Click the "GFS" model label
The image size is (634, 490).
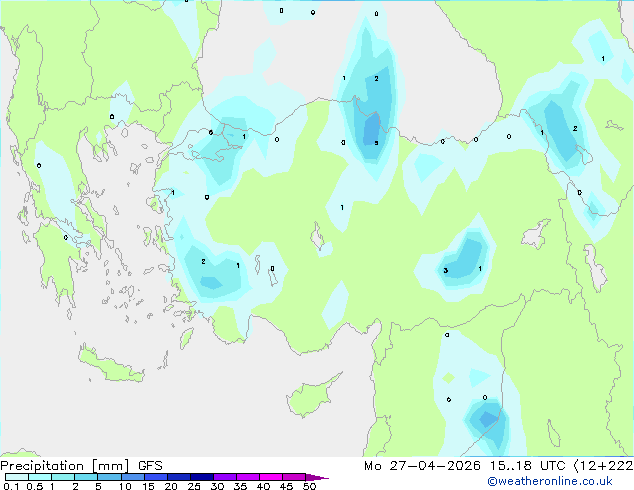(150, 466)
